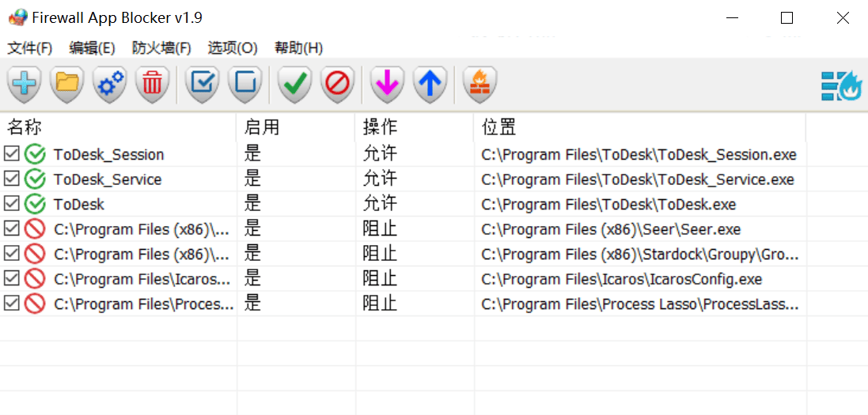Image resolution: width=868 pixels, height=415 pixels.
Task: Click the checked box enable-rule icon
Action: click(202, 85)
